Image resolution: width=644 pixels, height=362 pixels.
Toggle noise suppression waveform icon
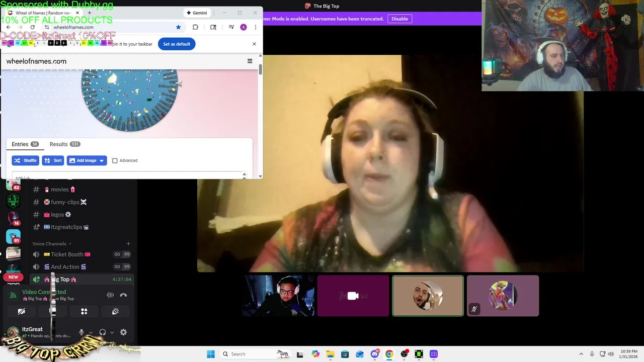[110, 295]
